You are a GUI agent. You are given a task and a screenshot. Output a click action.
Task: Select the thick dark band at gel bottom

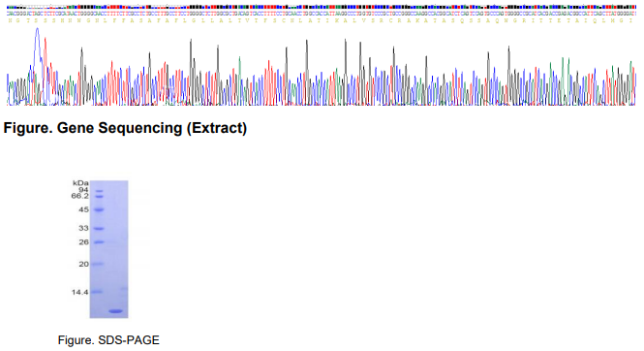pos(116,311)
